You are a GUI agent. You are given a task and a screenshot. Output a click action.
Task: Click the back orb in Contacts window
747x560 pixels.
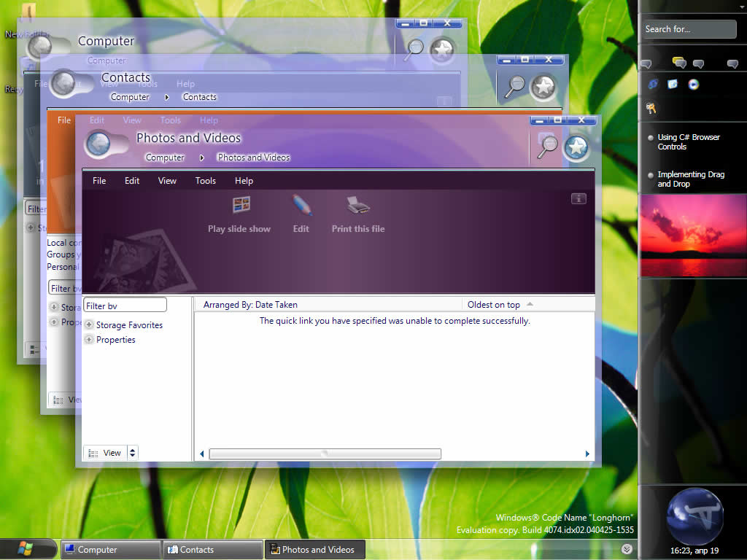click(x=63, y=83)
